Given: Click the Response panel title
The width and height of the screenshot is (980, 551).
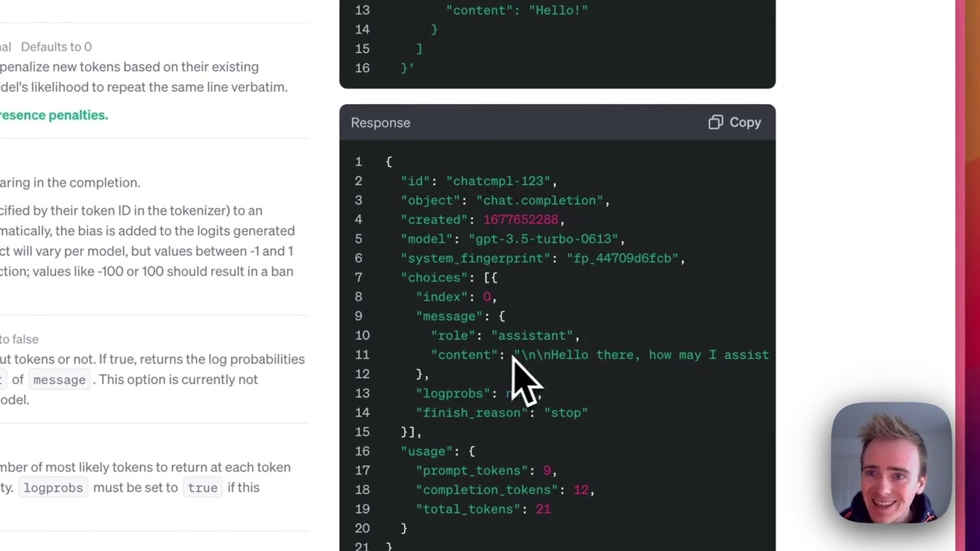Looking at the screenshot, I should coord(381,122).
